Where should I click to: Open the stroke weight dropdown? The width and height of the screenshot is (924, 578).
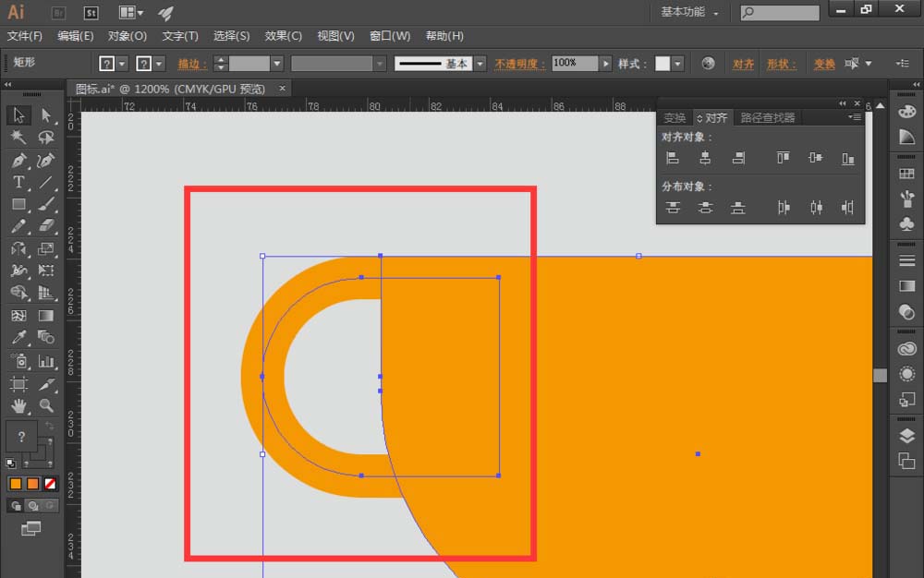tap(277, 64)
